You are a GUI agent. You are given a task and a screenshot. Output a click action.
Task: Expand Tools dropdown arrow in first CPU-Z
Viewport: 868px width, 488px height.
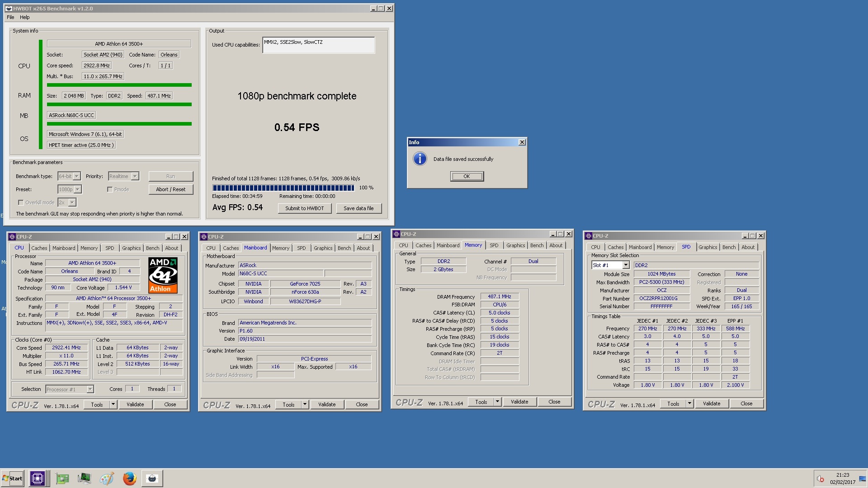(x=113, y=404)
